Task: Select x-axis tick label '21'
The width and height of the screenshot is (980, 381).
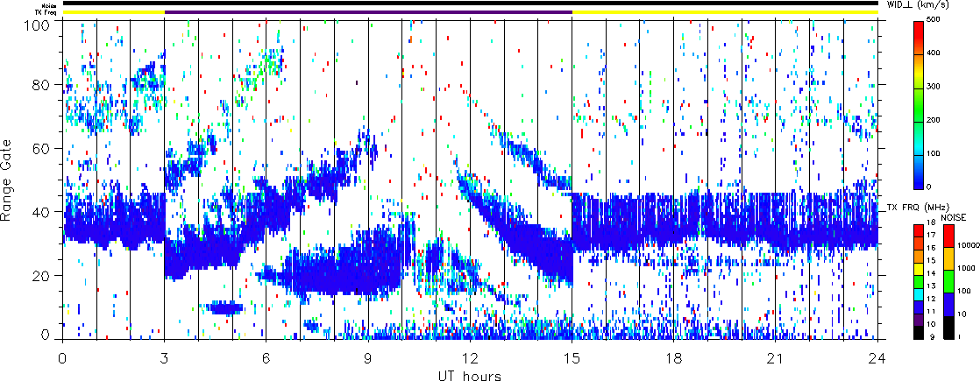Action: coord(776,357)
